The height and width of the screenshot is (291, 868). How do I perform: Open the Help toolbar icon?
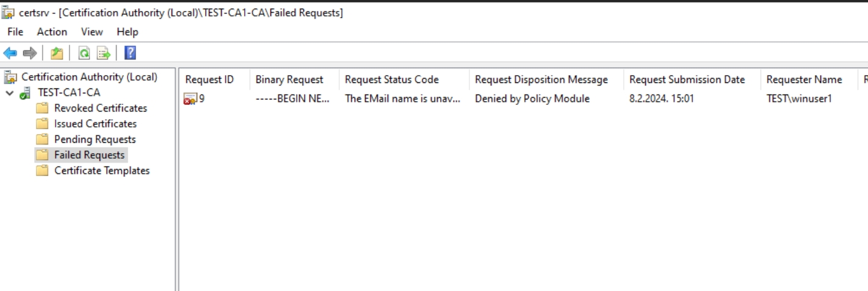pos(130,53)
